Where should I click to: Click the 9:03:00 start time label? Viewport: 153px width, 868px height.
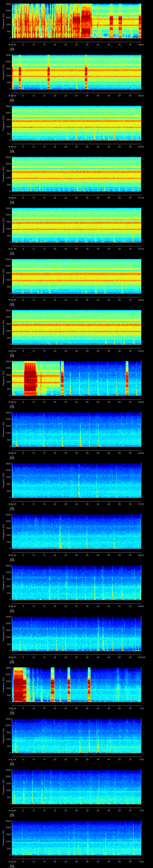coord(12,861)
